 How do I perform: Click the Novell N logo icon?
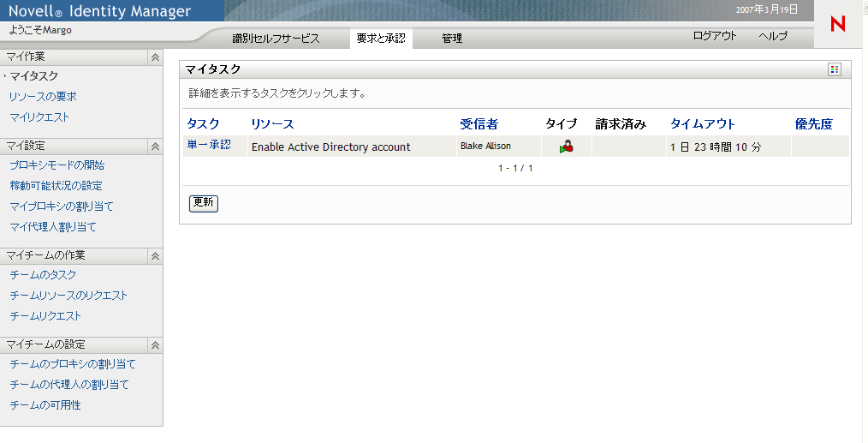point(837,24)
